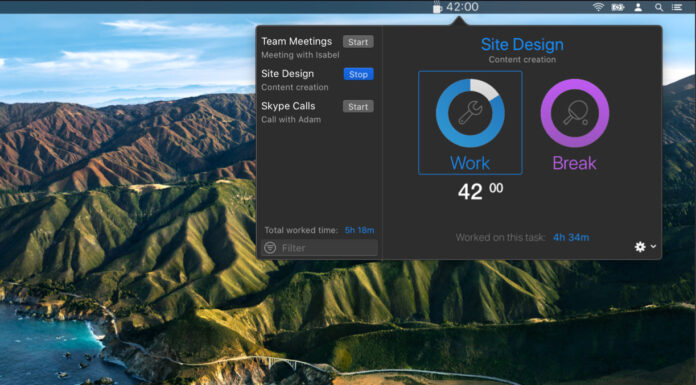
Task: Click the 42 00 countdown display
Action: [x=480, y=192]
